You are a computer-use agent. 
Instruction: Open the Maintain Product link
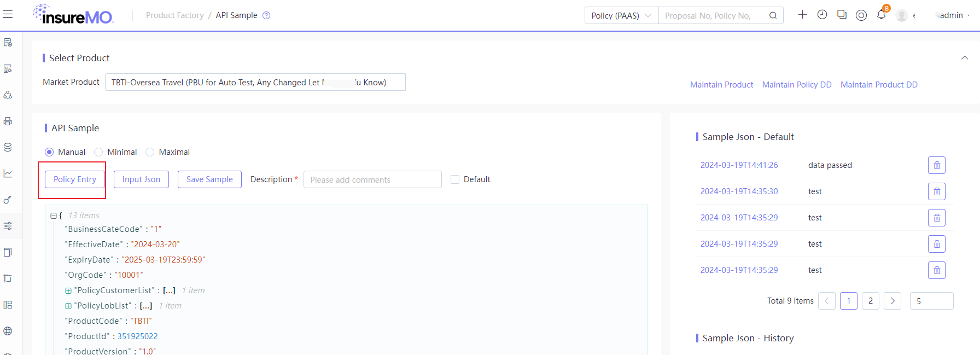coord(721,85)
